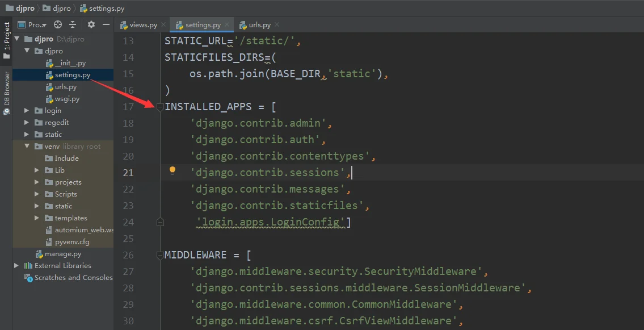Click the Include folder icon

48,158
